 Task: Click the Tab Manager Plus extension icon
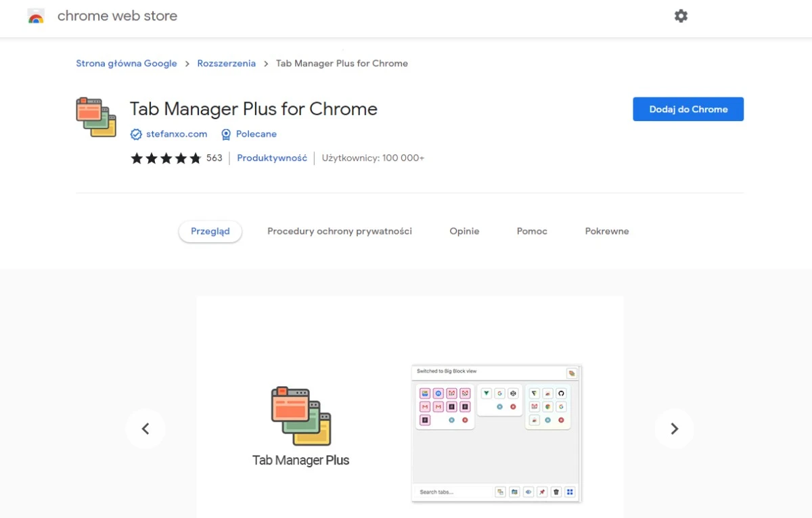(x=96, y=117)
